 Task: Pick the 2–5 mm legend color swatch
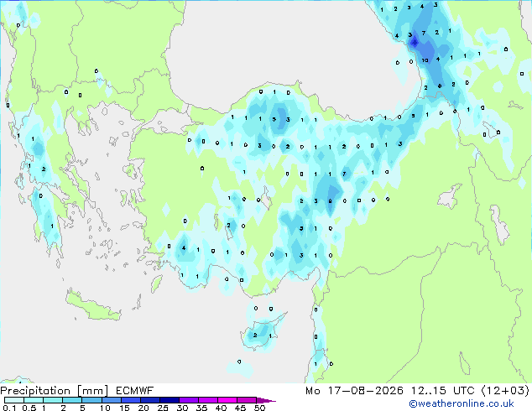(72, 400)
